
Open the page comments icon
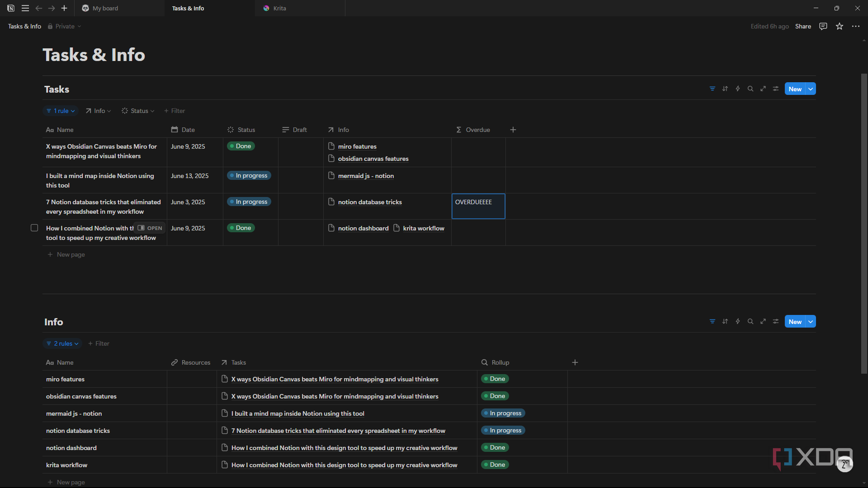(x=823, y=26)
